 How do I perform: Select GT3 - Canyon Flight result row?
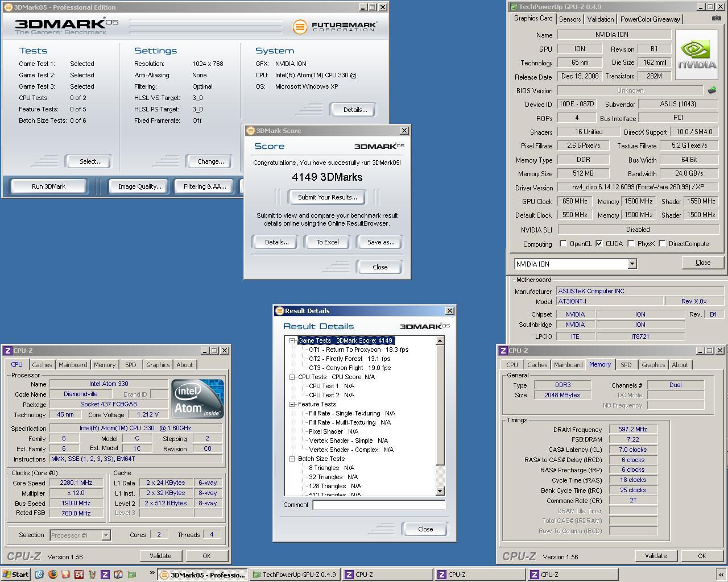tap(350, 368)
